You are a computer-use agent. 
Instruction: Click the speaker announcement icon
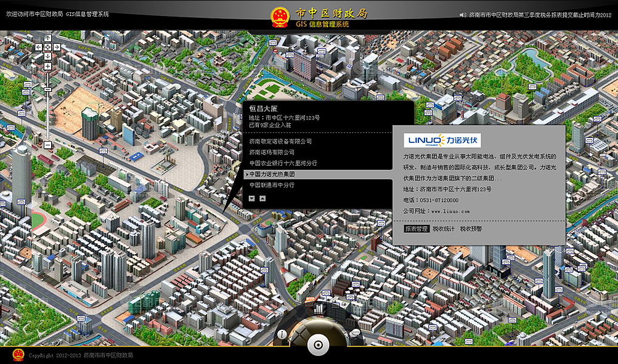coord(462,14)
